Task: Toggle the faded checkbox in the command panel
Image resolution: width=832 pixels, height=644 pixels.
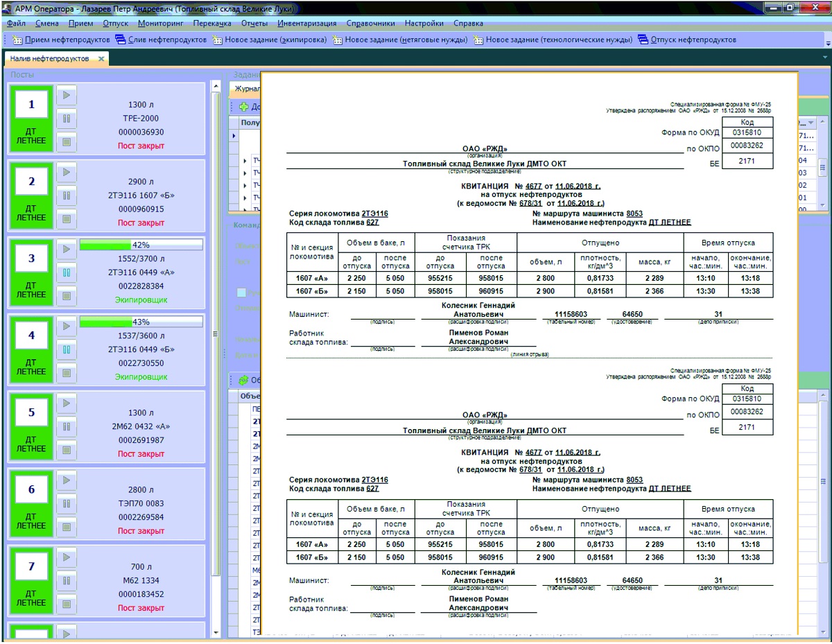Action: tap(241, 293)
